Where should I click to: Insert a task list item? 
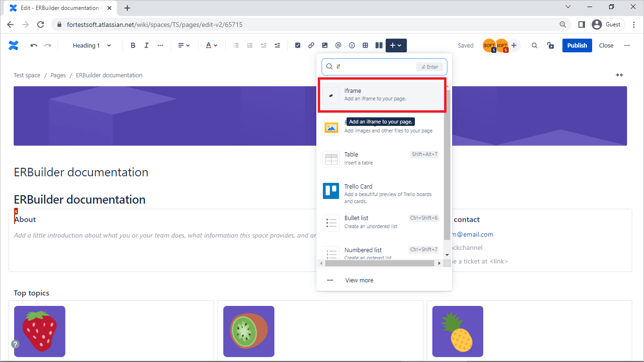click(297, 45)
